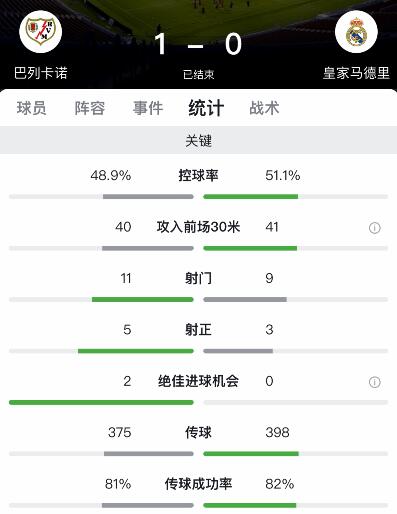
Task: Switch to the 球员 tab
Action: point(32,108)
